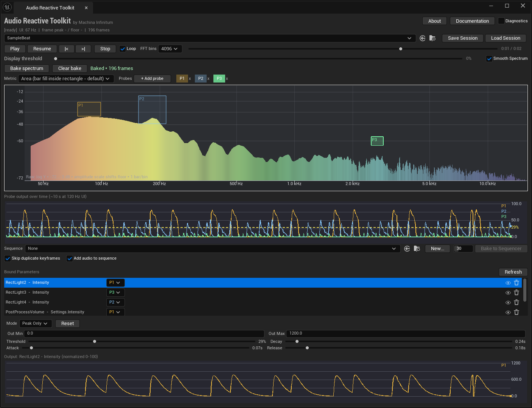The width and height of the screenshot is (532, 408).
Task: Toggle eye icon for PostProcessVolume row
Action: (508, 312)
